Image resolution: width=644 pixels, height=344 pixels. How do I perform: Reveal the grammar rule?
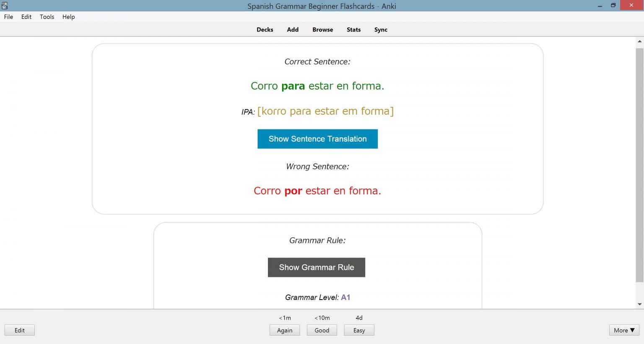tap(316, 267)
